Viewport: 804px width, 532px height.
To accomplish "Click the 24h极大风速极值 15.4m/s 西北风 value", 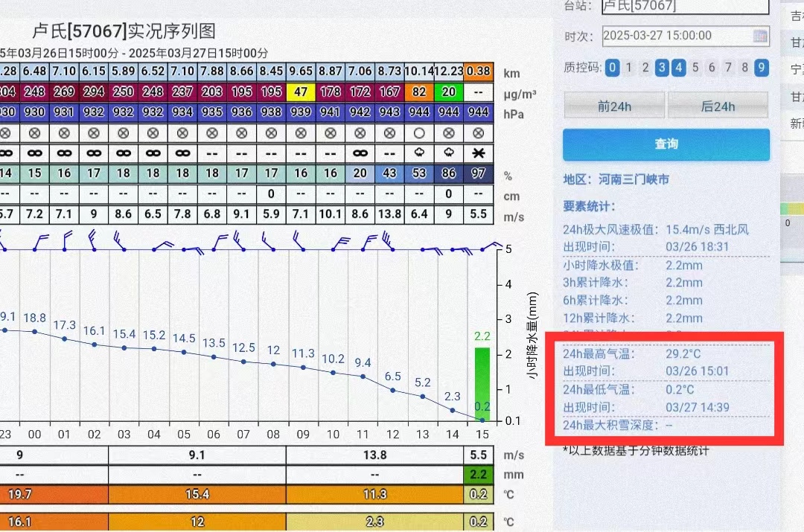I will click(707, 229).
